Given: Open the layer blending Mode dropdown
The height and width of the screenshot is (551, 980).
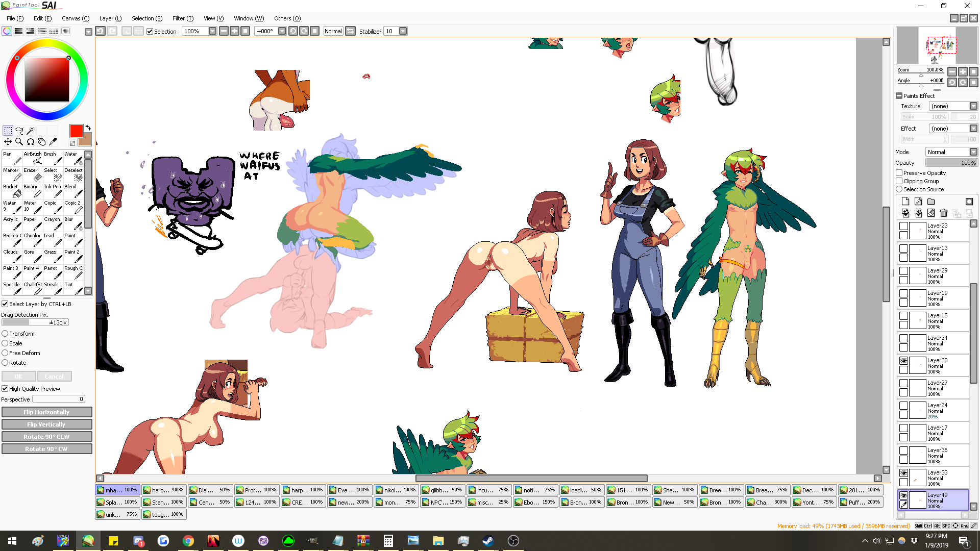Looking at the screenshot, I should [973, 152].
